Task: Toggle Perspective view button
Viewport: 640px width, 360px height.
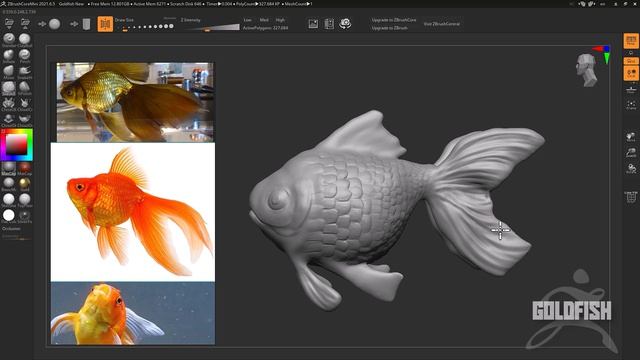Action: tap(631, 41)
